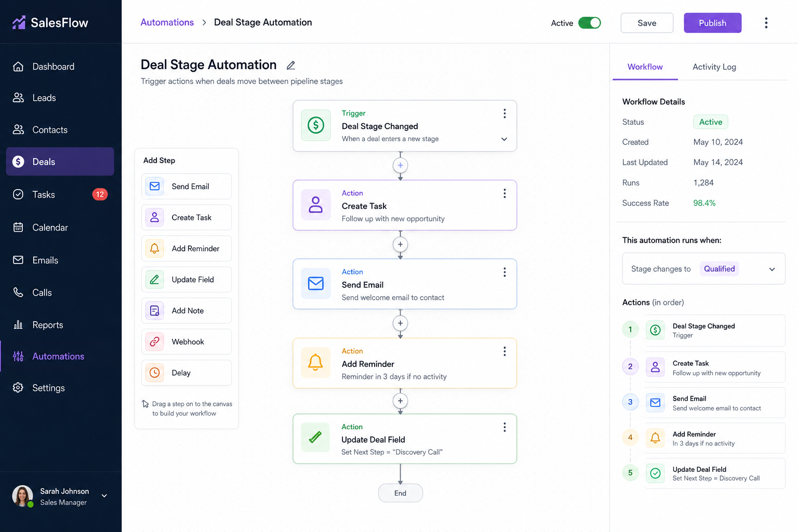Expand the Deal Stage Changed trigger chevron

(504, 139)
